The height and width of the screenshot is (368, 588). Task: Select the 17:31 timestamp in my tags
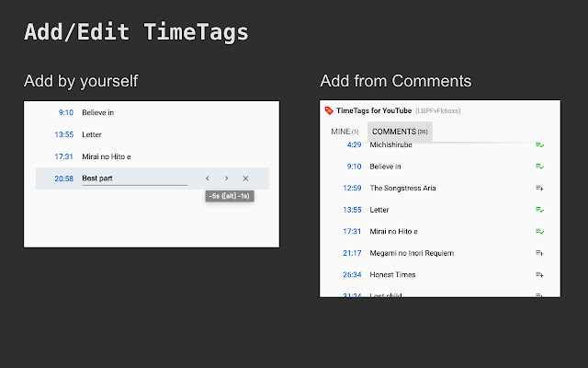point(63,156)
